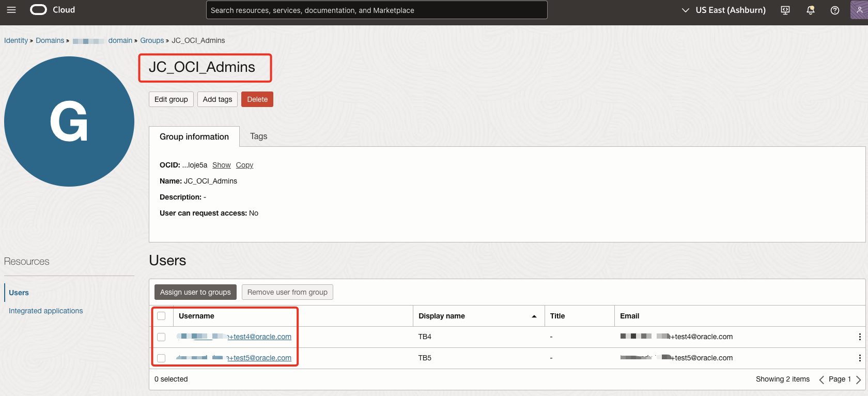Switch to the Group information tab
The width and height of the screenshot is (868, 396).
pos(194,136)
